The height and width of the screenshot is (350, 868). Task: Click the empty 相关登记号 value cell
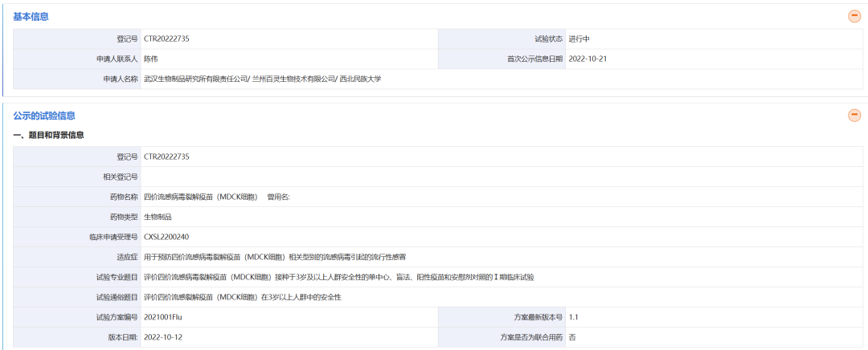tap(502, 177)
